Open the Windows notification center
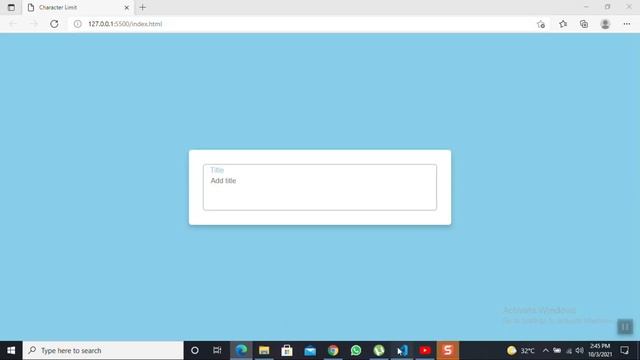Image resolution: width=640 pixels, height=360 pixels. tap(624, 350)
